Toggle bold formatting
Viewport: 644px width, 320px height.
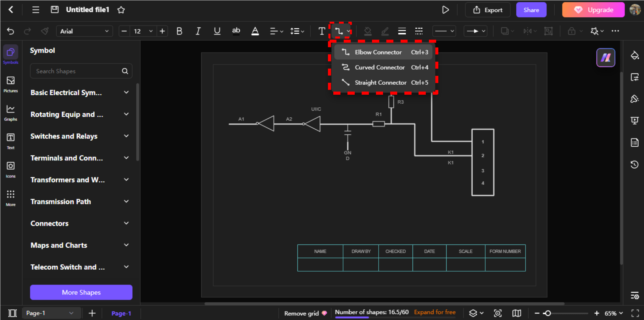(179, 31)
